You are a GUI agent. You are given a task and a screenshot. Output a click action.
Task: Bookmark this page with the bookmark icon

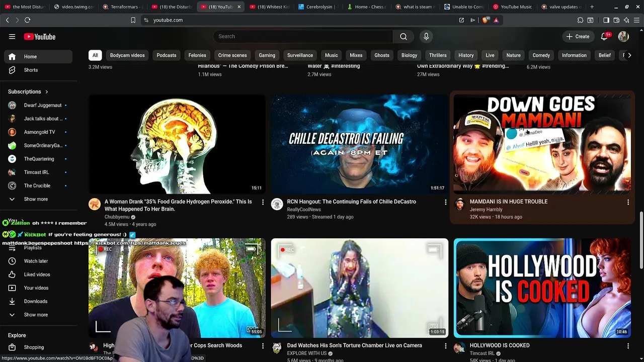pos(133,20)
